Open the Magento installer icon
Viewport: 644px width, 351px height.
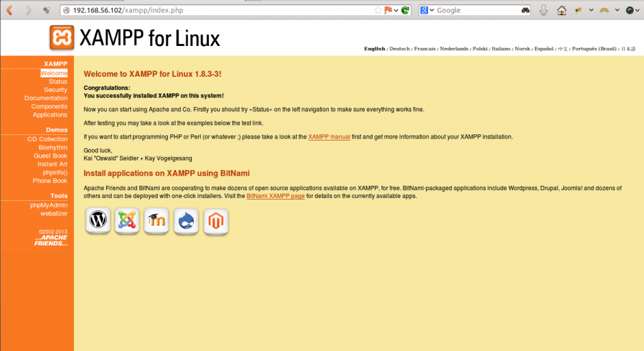coord(216,221)
